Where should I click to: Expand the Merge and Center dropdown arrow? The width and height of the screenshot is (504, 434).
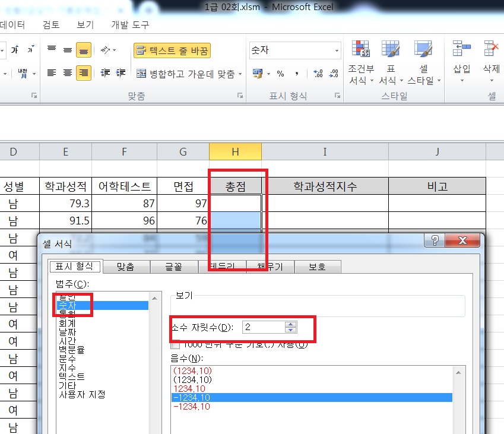tap(240, 74)
